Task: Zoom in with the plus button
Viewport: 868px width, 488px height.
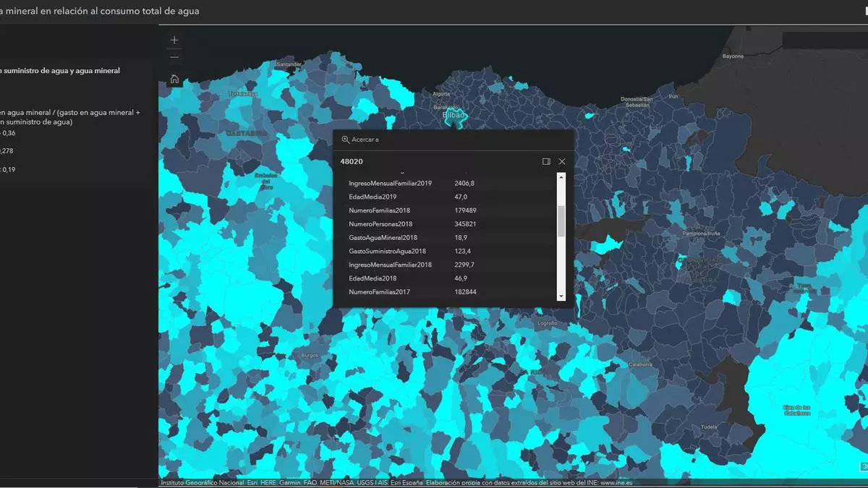Action: point(174,40)
